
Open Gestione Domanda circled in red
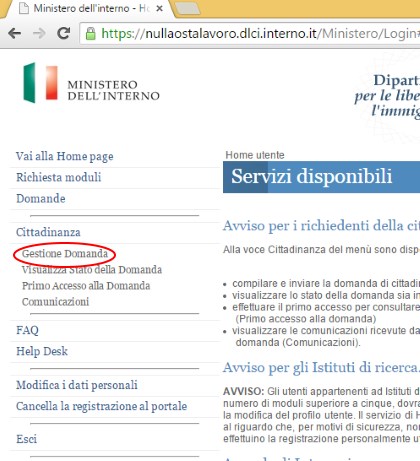65,254
